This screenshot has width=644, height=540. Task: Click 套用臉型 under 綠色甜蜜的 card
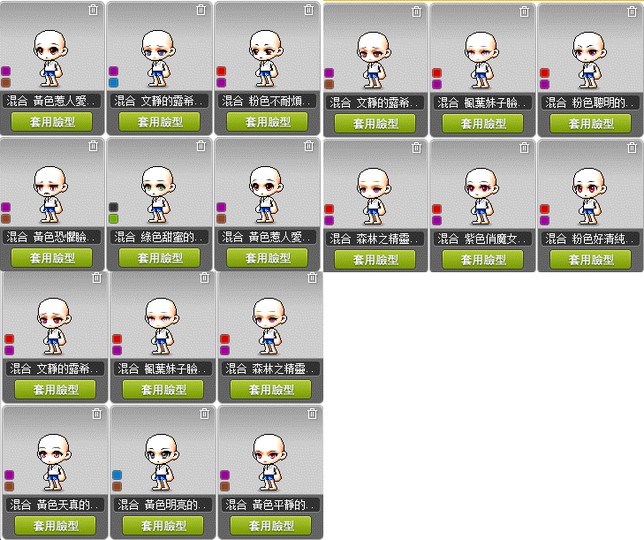coord(160,258)
